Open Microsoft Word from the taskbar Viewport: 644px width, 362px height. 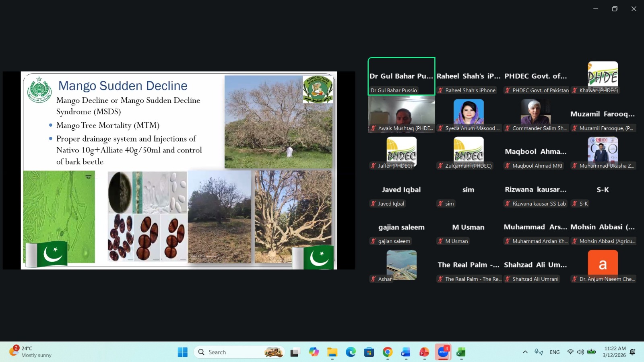click(x=405, y=352)
